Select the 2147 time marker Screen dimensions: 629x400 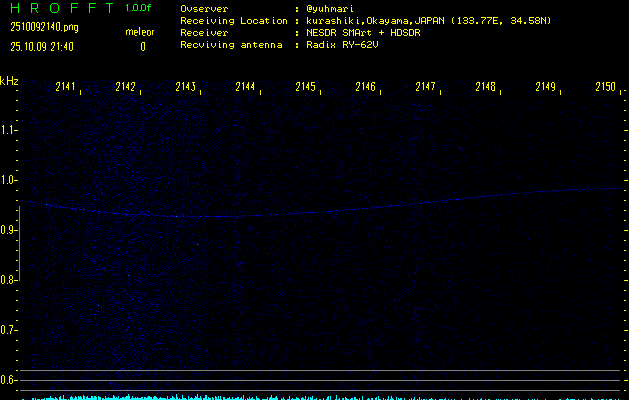point(426,88)
